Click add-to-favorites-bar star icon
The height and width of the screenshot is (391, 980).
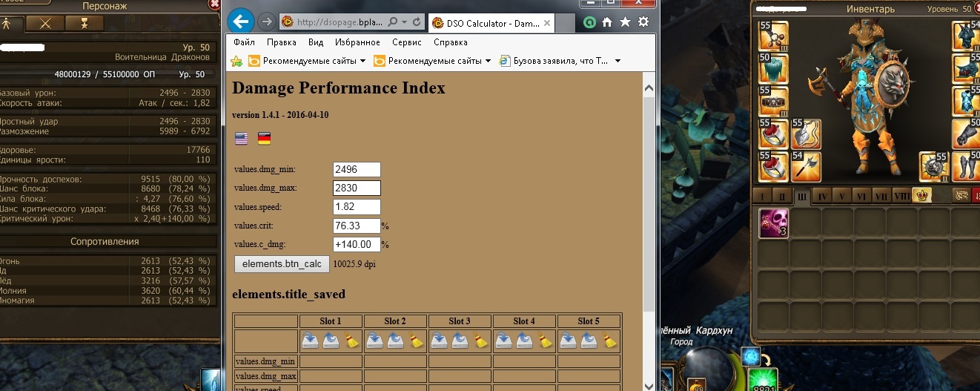point(237,61)
